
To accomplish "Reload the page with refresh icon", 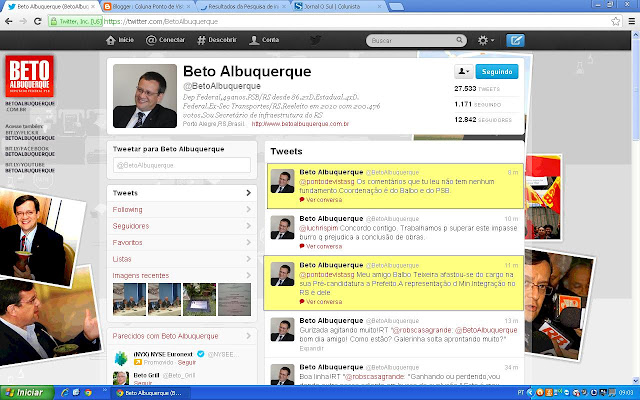I will (x=38, y=21).
